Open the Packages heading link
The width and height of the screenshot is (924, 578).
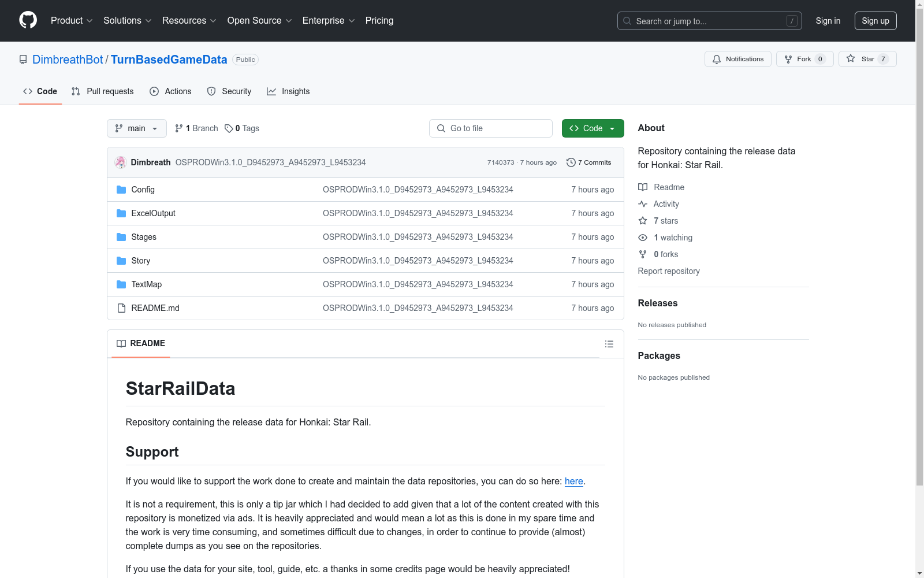[659, 355]
